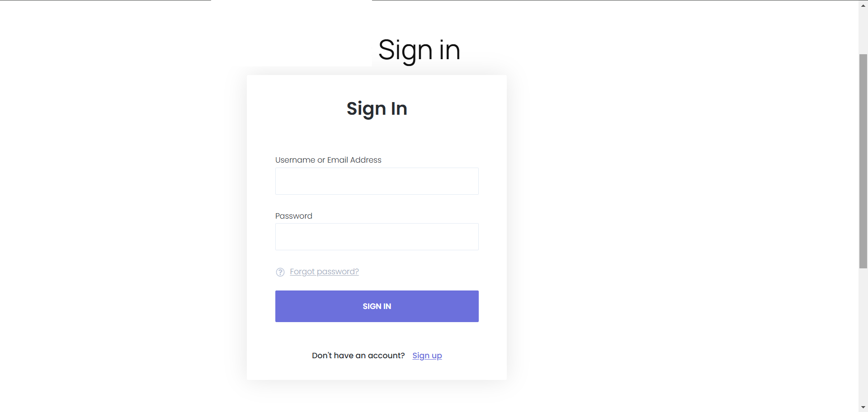Click the vertical scrollbar thumb

coord(863,161)
